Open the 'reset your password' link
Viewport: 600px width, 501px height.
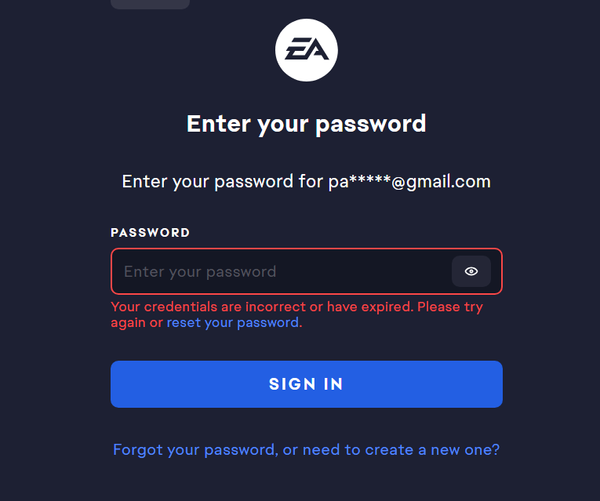(233, 323)
